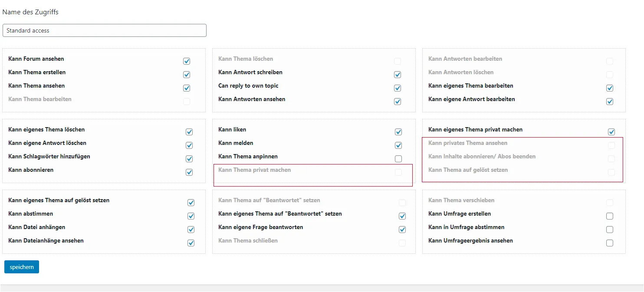Click the speichern button
The width and height of the screenshot is (644, 292).
(22, 267)
